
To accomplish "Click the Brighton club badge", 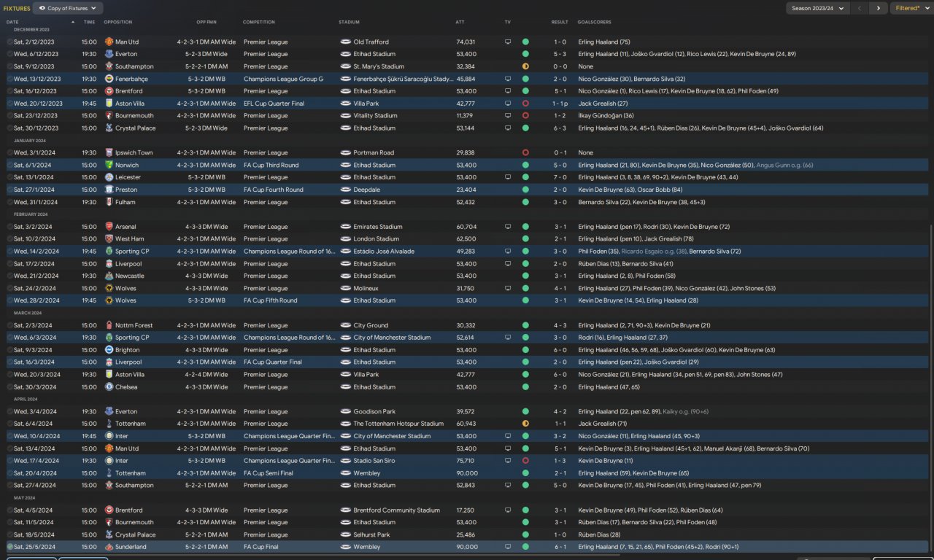I will point(109,350).
